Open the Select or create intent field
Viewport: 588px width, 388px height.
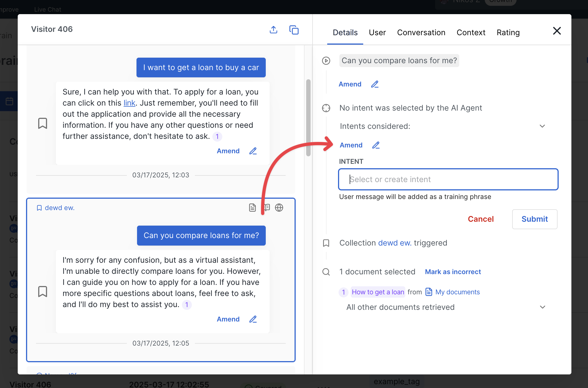coord(448,179)
